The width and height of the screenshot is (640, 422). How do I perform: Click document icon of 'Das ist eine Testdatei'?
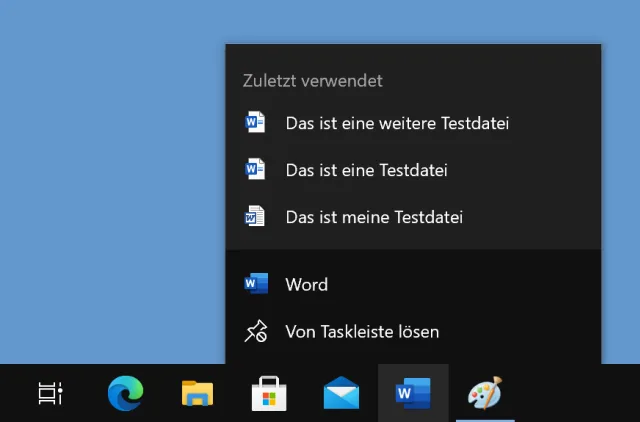(x=255, y=169)
